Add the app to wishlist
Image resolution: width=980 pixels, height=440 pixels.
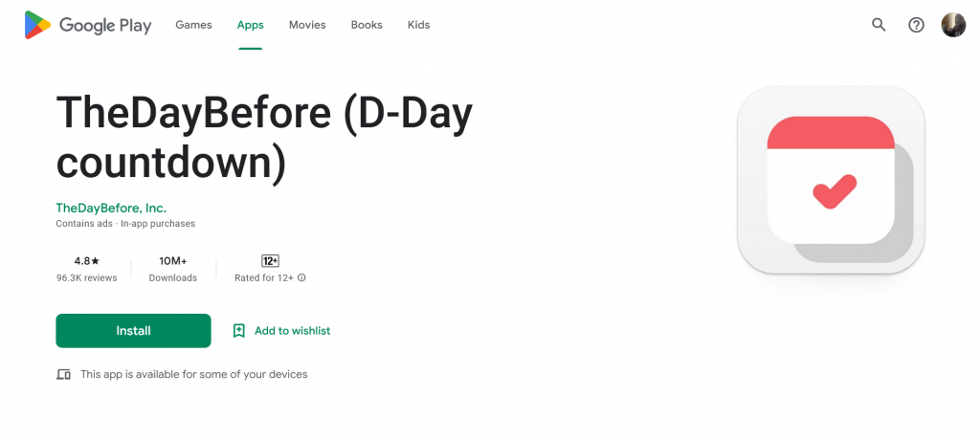tap(281, 331)
